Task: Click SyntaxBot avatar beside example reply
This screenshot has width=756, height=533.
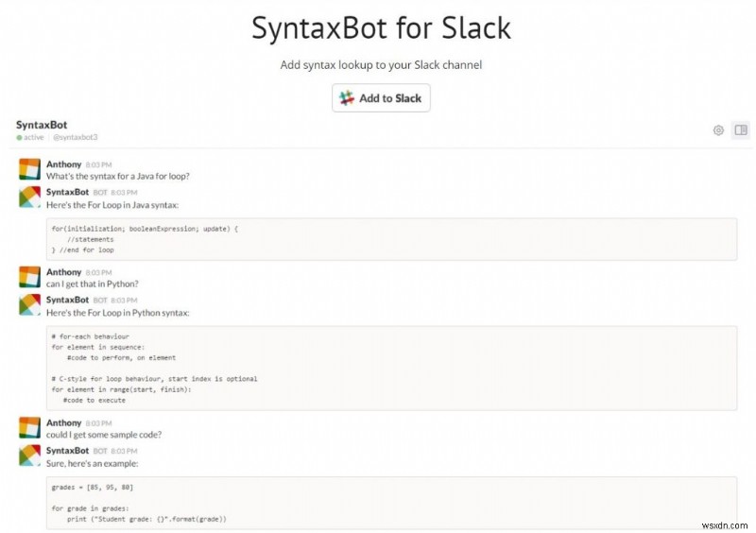Action: 29,456
